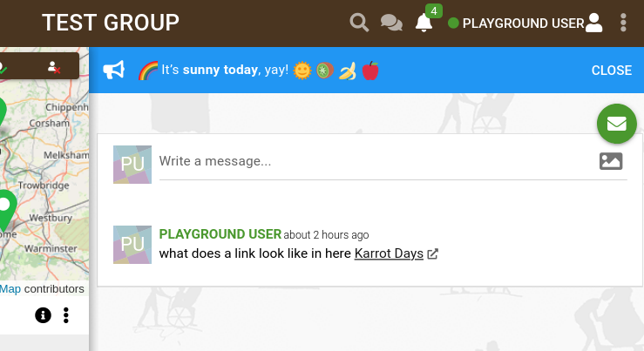The width and height of the screenshot is (644, 351).
Task: Click the map info icon
Action: tap(43, 315)
